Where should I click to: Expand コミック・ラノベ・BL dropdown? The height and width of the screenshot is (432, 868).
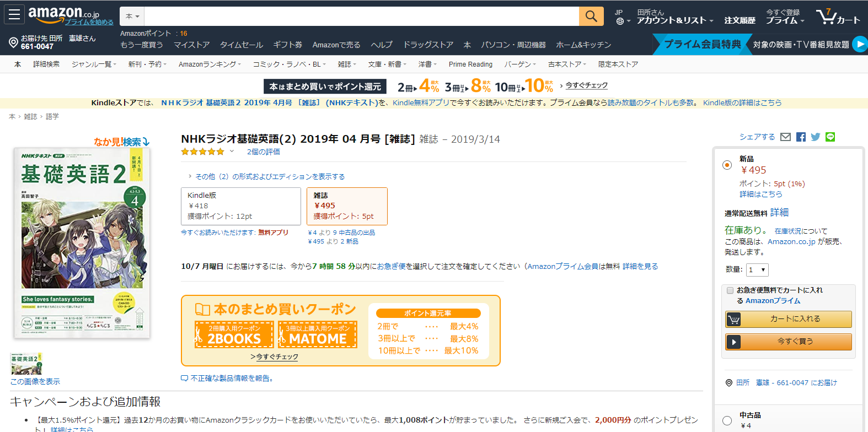pos(289,64)
